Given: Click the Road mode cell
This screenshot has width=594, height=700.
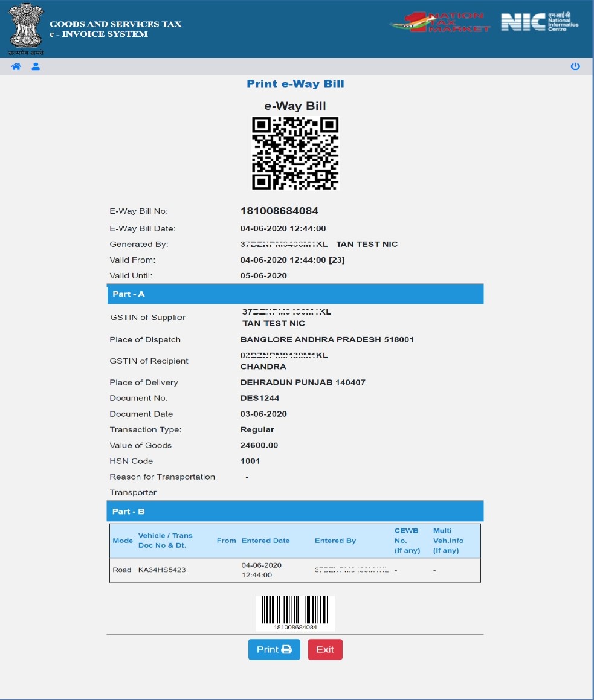Looking at the screenshot, I should [122, 570].
